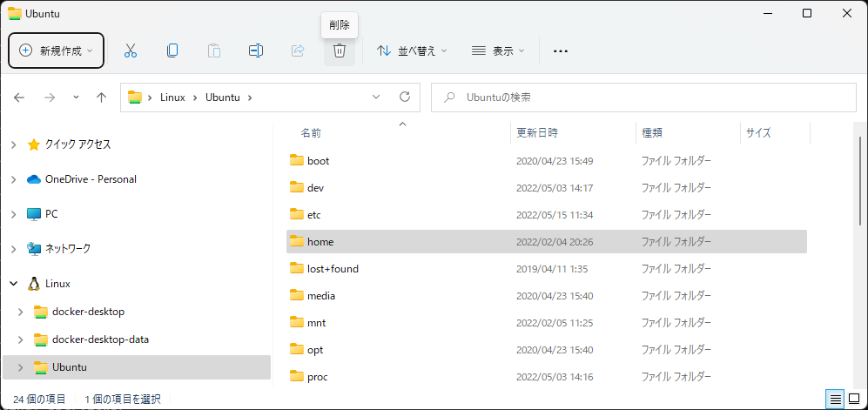
Task: Click the PC monitor icon
Action: tap(34, 214)
